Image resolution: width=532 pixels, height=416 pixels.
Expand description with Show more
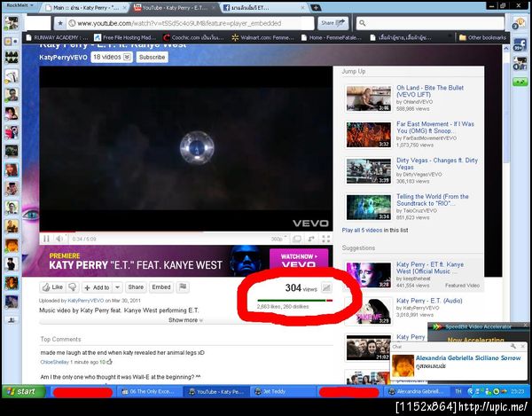185,320
